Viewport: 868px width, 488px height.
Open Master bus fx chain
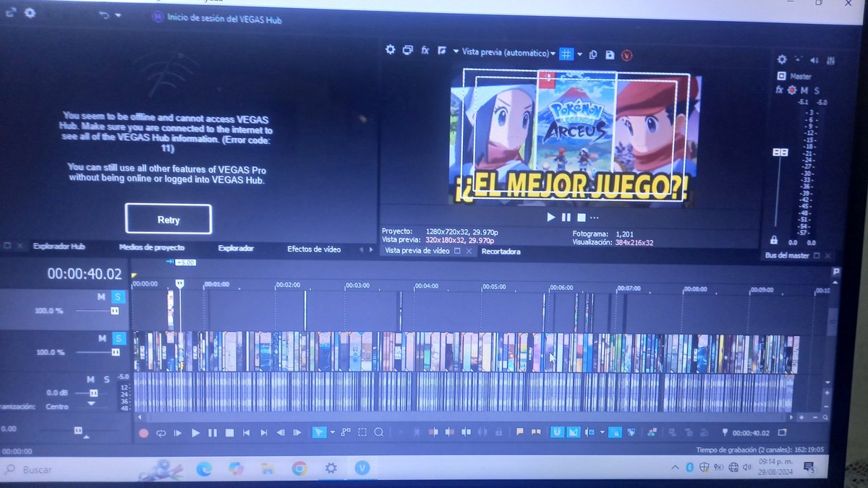pyautogui.click(x=780, y=90)
